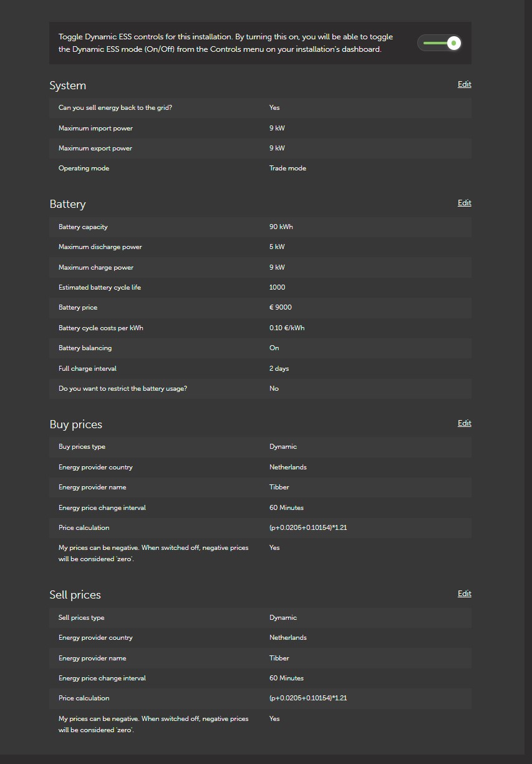The height and width of the screenshot is (764, 532).
Task: Click the Battery balancing row
Action: 260,348
